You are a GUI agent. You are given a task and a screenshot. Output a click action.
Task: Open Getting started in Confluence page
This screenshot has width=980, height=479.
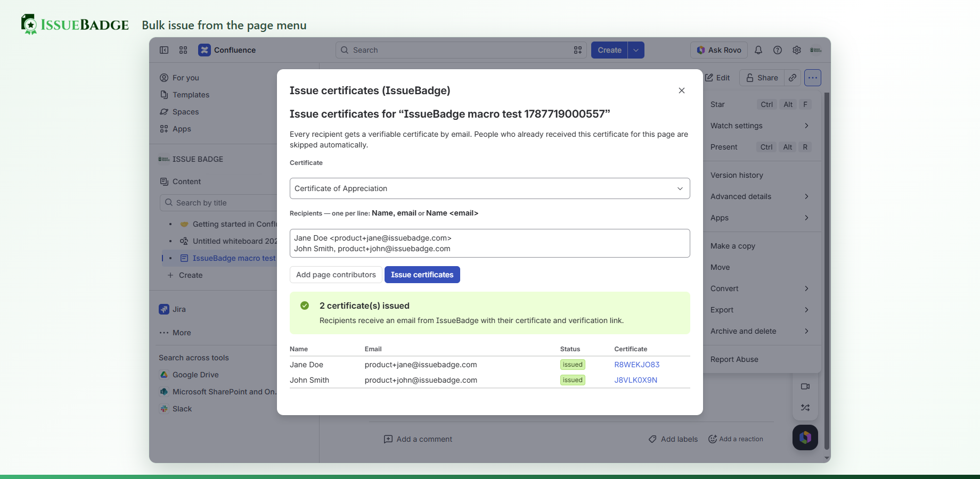(234, 224)
